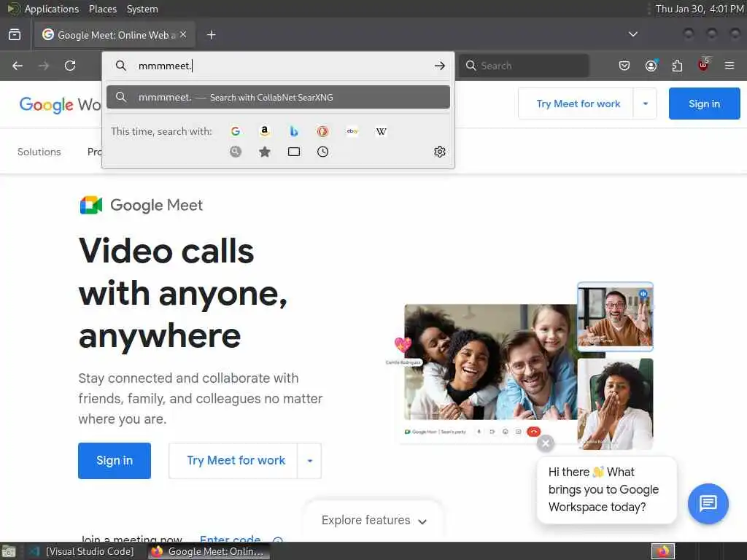
Task: Click the Sign in button in header
Action: click(x=704, y=104)
